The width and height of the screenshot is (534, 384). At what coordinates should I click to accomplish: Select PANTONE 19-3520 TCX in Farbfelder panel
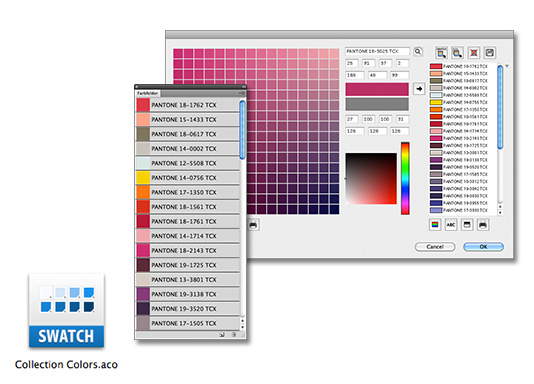click(188, 309)
